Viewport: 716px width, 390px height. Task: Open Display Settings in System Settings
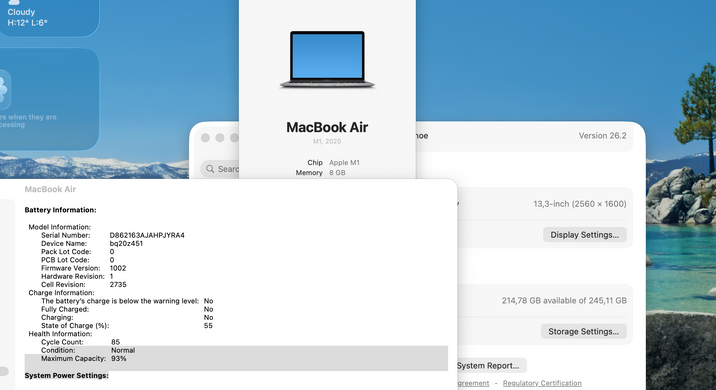(x=584, y=235)
